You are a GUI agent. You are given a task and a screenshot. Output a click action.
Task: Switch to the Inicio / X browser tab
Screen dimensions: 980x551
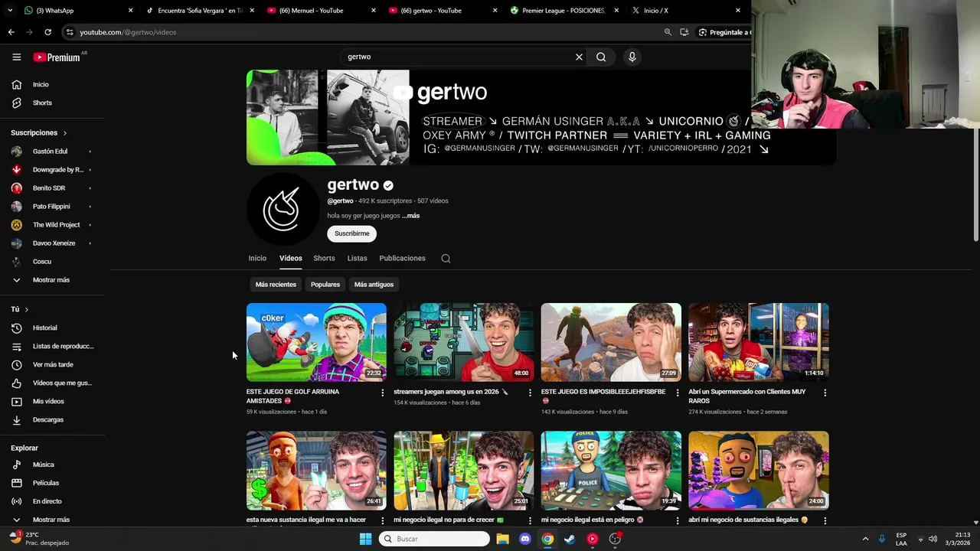[685, 11]
